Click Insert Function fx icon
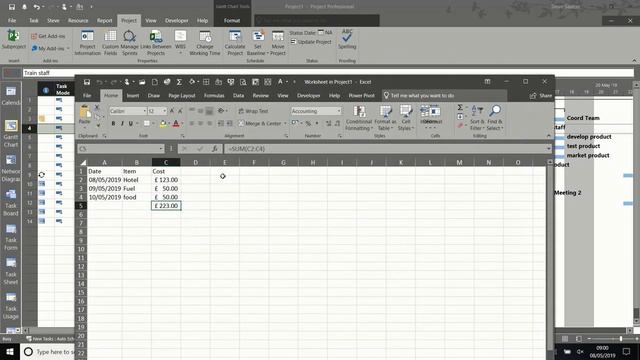 pos(215,149)
